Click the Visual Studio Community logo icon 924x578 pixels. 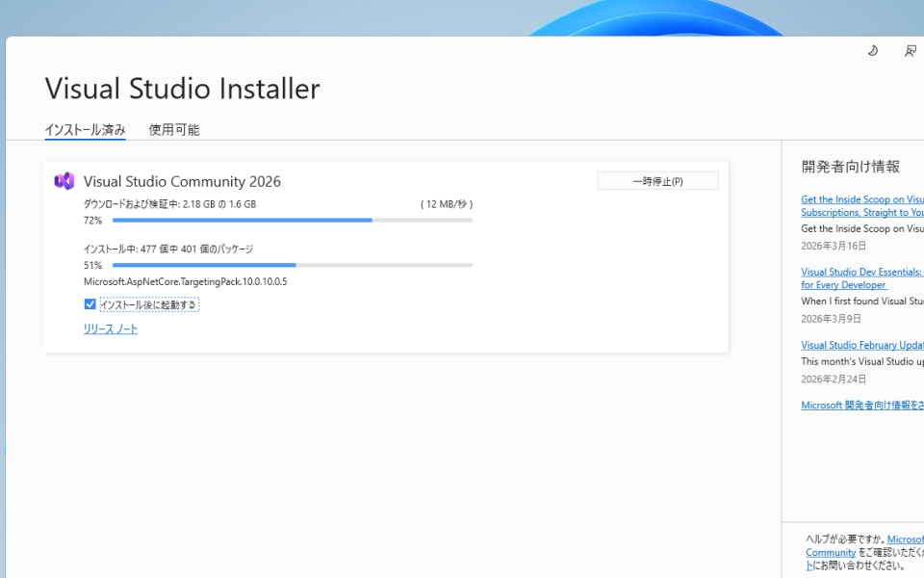(x=64, y=181)
